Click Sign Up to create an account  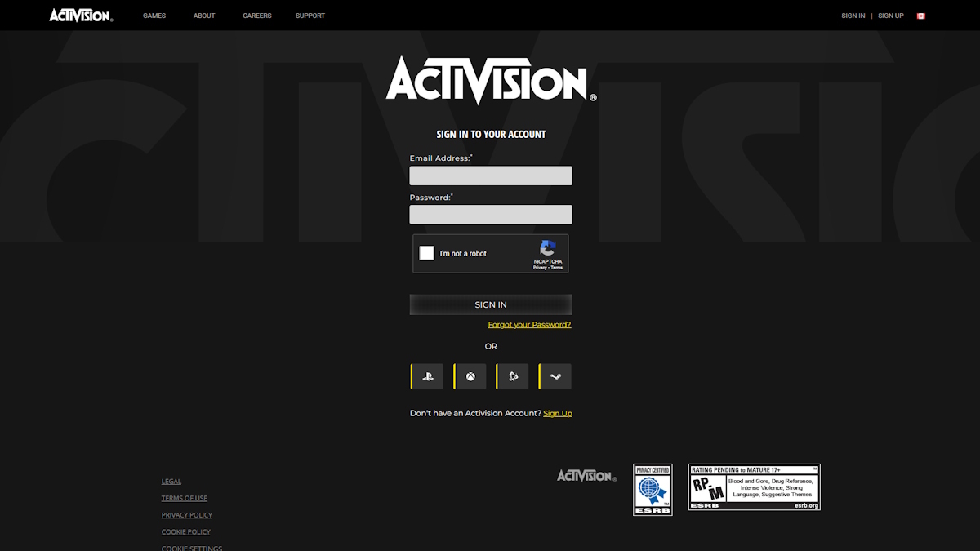click(558, 413)
